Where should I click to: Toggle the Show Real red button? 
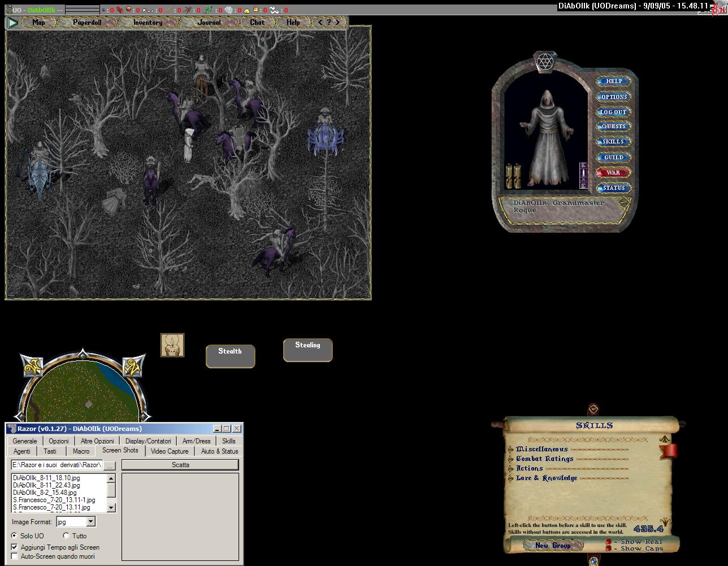pyautogui.click(x=609, y=542)
